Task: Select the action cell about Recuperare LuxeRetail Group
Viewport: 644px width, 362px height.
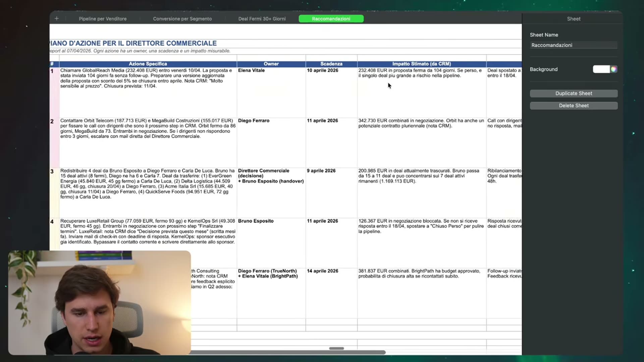Action: tap(148, 234)
